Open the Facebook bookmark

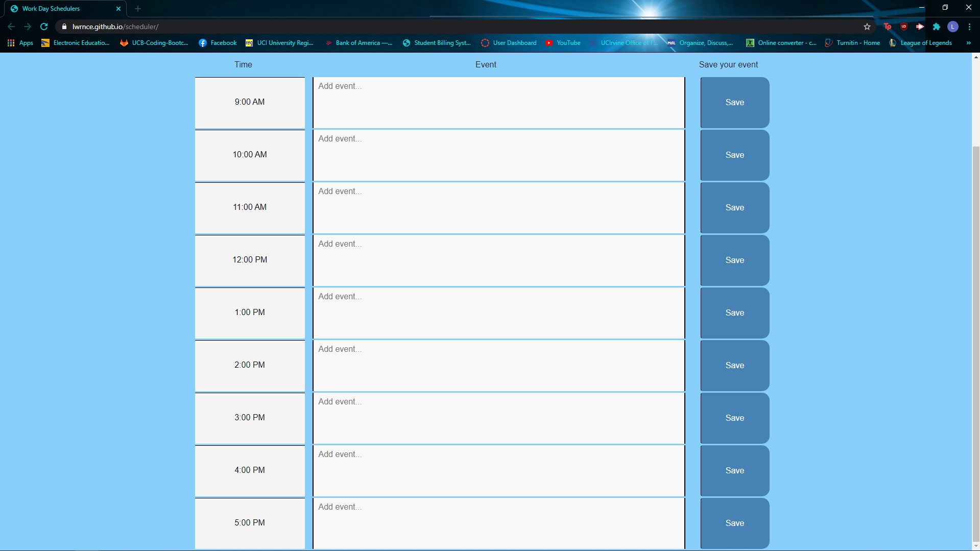pos(218,43)
